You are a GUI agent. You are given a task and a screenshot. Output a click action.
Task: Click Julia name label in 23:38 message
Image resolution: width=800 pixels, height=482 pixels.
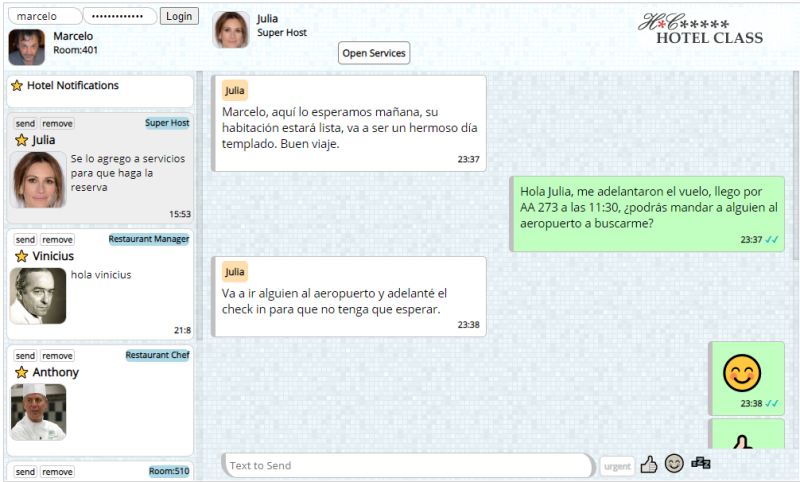tap(235, 272)
